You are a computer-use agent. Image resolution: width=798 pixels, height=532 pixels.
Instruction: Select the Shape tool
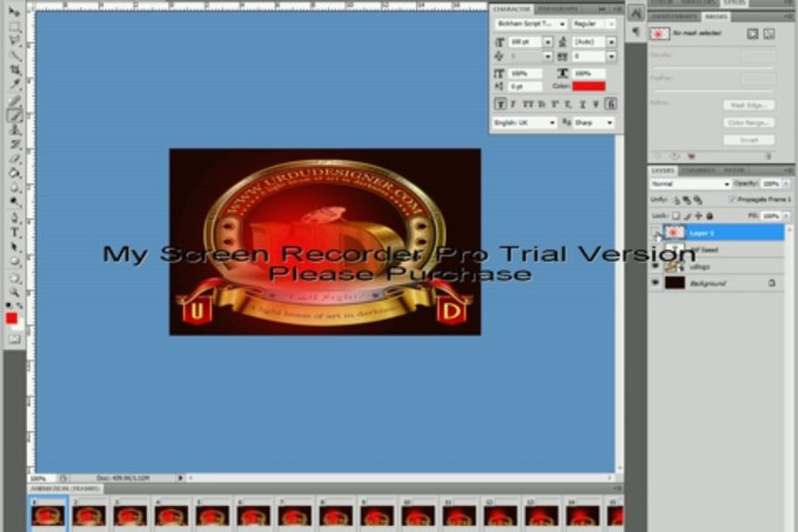click(x=14, y=262)
